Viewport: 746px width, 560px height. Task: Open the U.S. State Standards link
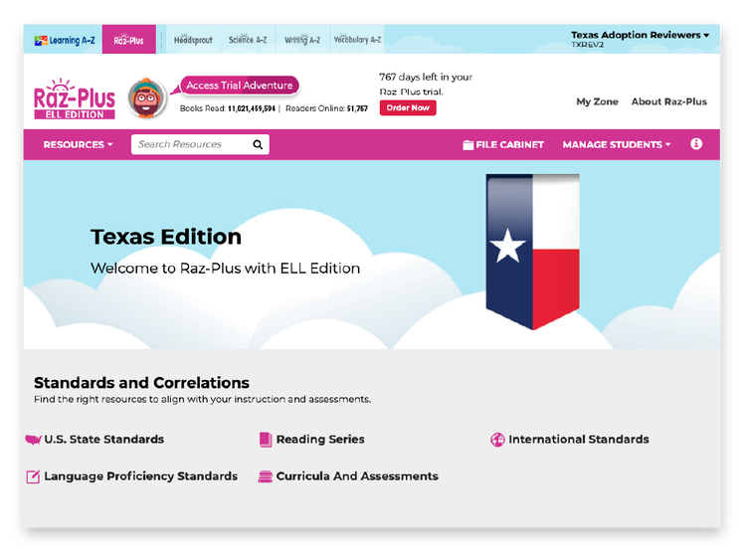point(104,440)
